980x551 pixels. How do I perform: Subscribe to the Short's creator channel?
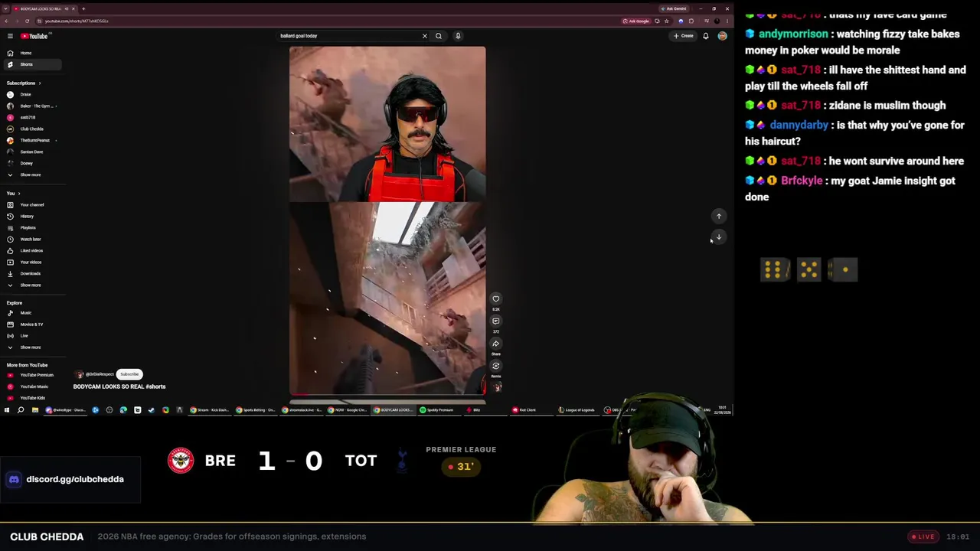(129, 374)
